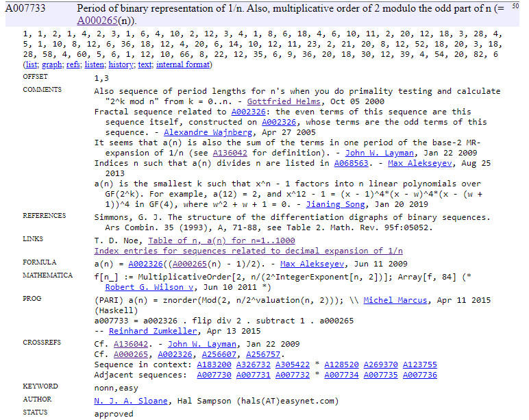Image resolution: width=529 pixels, height=420 pixels.
Task: Open John W. Layman link in crossrefs
Action: click(201, 344)
